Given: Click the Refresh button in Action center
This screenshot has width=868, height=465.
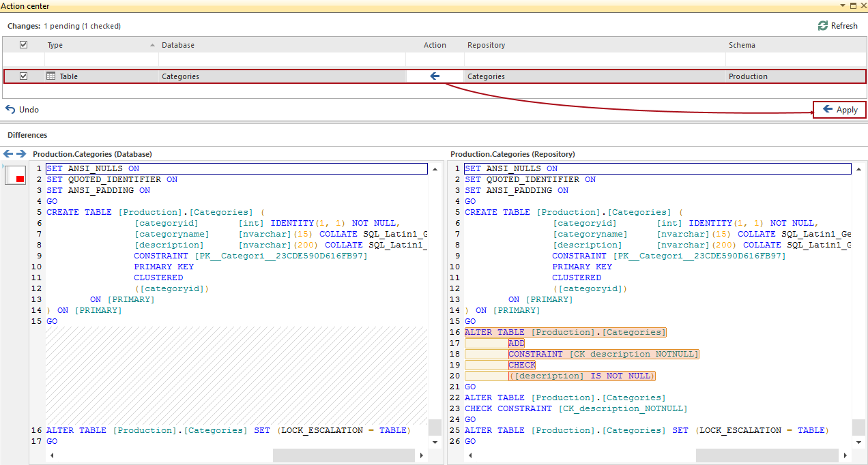Looking at the screenshot, I should 837,26.
